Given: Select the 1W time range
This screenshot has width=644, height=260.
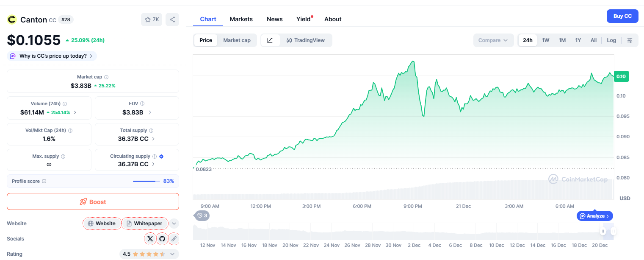Looking at the screenshot, I should point(545,40).
